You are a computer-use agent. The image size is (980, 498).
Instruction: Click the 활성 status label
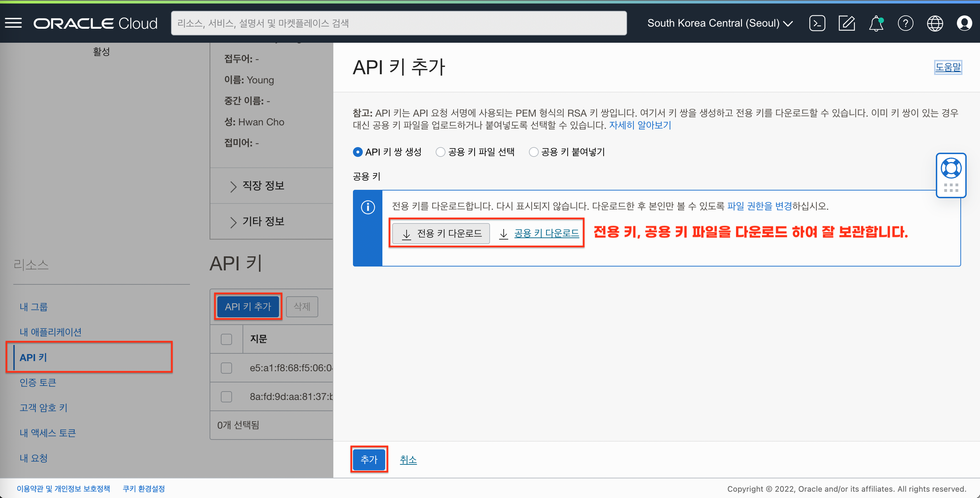tap(101, 52)
